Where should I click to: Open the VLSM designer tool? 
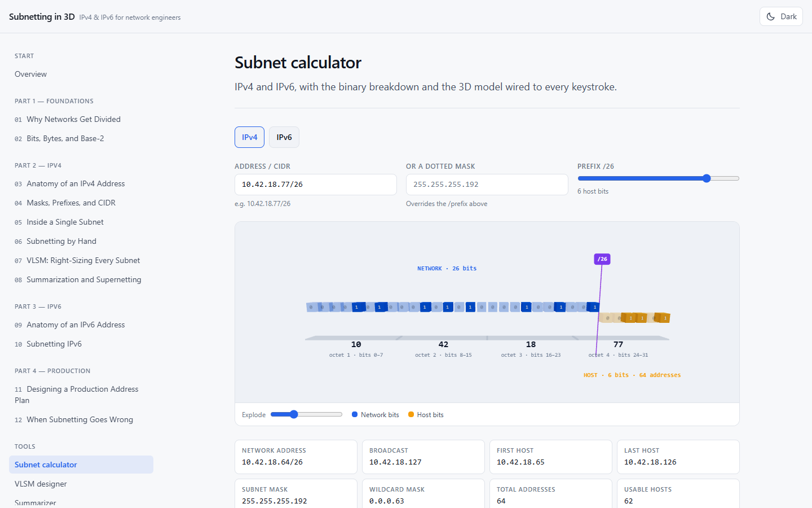pos(81,484)
